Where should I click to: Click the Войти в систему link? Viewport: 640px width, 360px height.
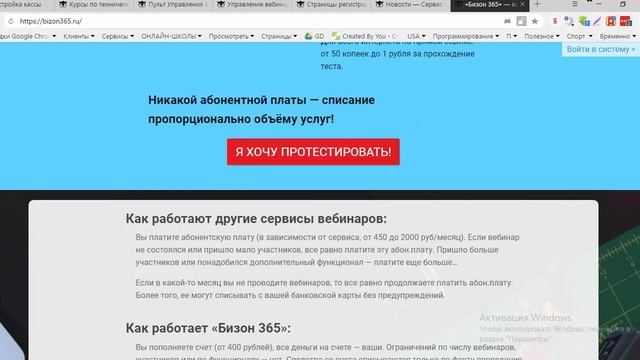(x=601, y=49)
